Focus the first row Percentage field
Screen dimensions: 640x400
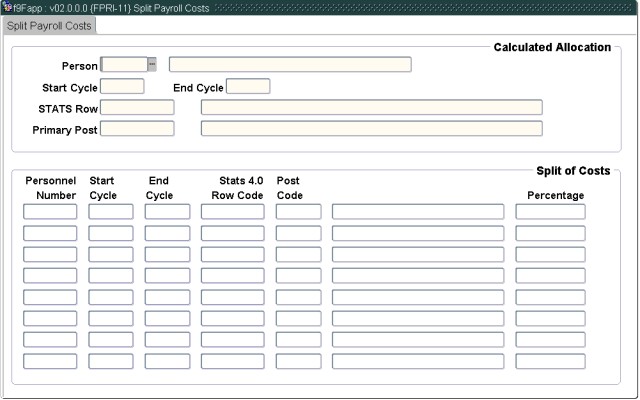click(550, 212)
